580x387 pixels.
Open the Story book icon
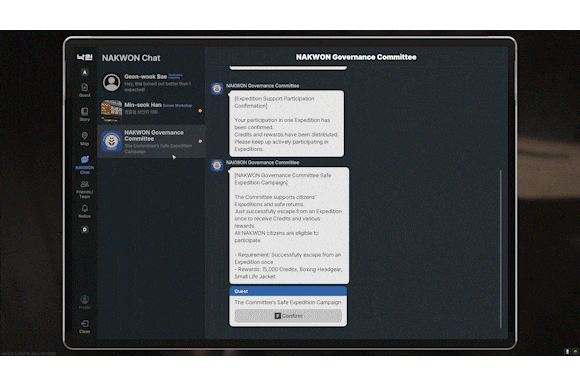pos(85,114)
